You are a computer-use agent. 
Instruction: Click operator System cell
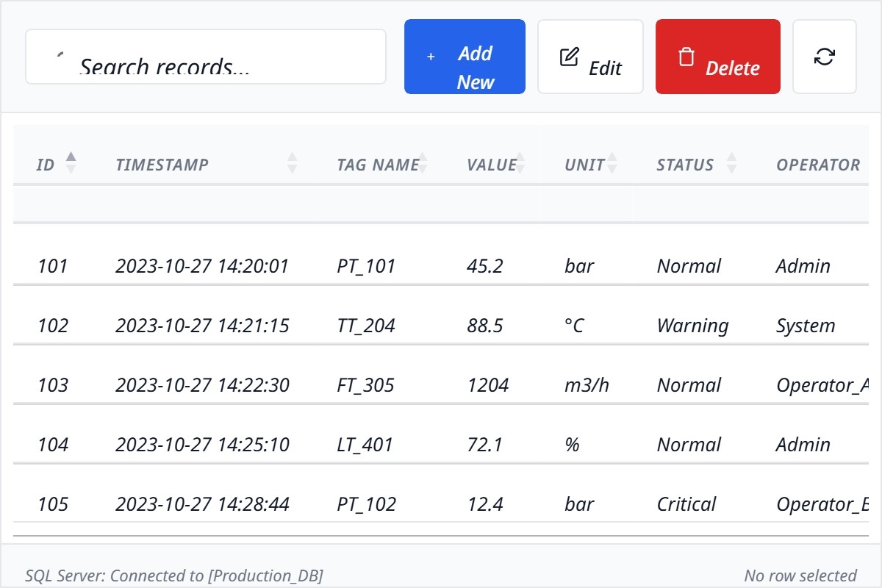(806, 326)
